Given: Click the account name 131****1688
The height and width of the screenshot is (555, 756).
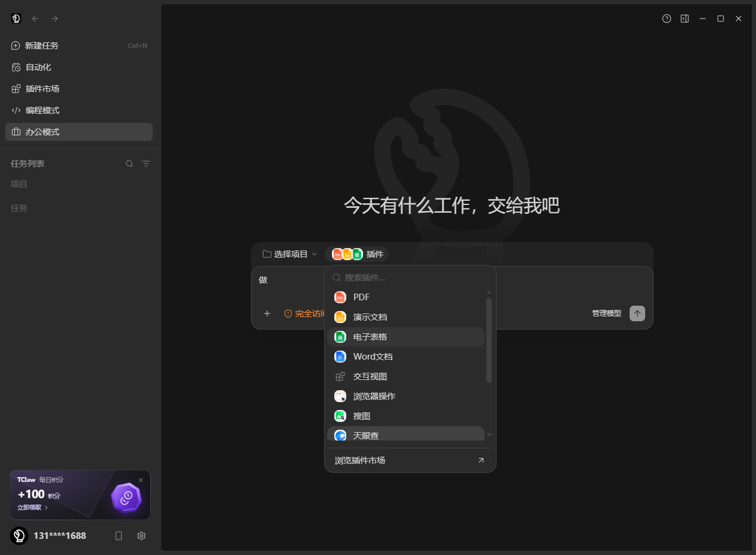Looking at the screenshot, I should [x=60, y=536].
